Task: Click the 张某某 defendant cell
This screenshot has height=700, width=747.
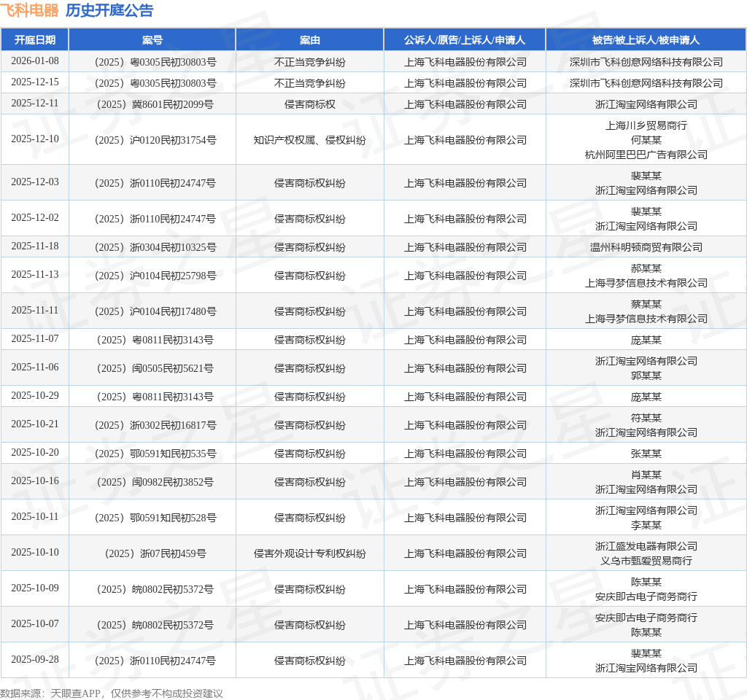Action: pos(646,454)
